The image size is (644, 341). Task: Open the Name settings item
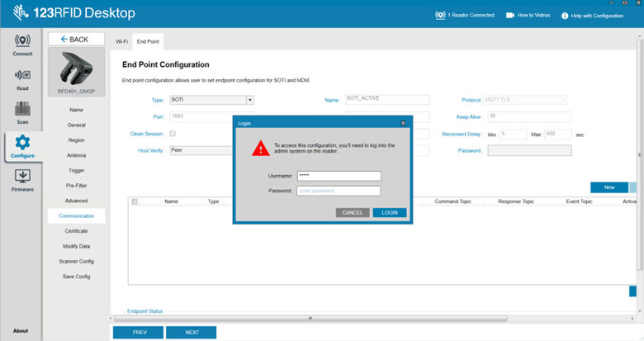tap(77, 110)
